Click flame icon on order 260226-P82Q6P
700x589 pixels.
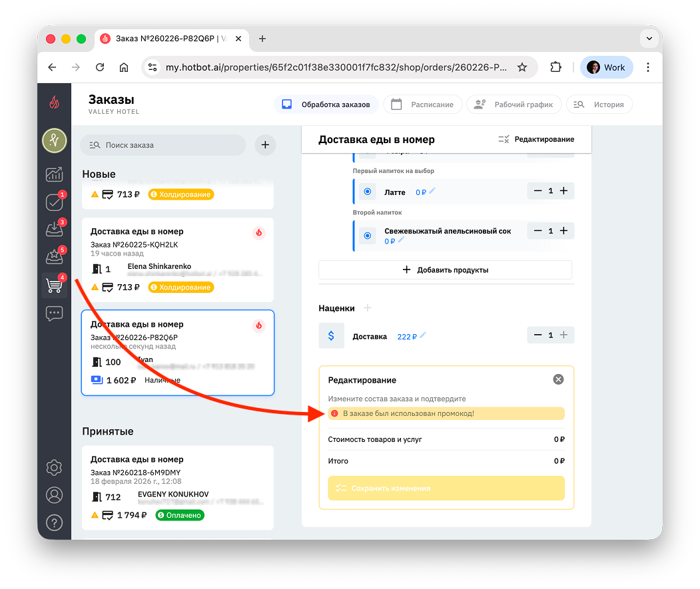(259, 325)
